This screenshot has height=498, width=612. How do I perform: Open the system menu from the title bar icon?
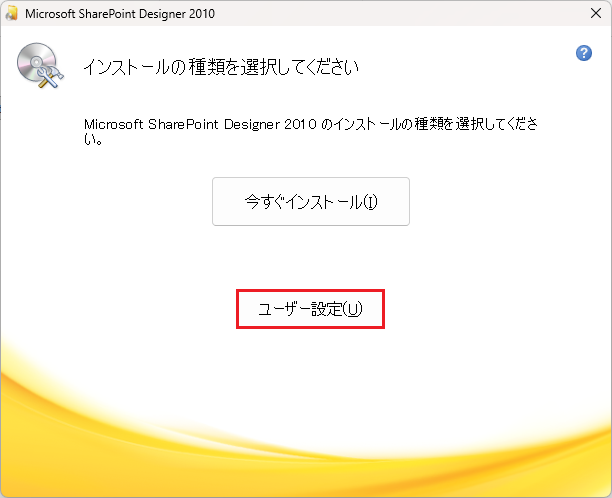(11, 14)
